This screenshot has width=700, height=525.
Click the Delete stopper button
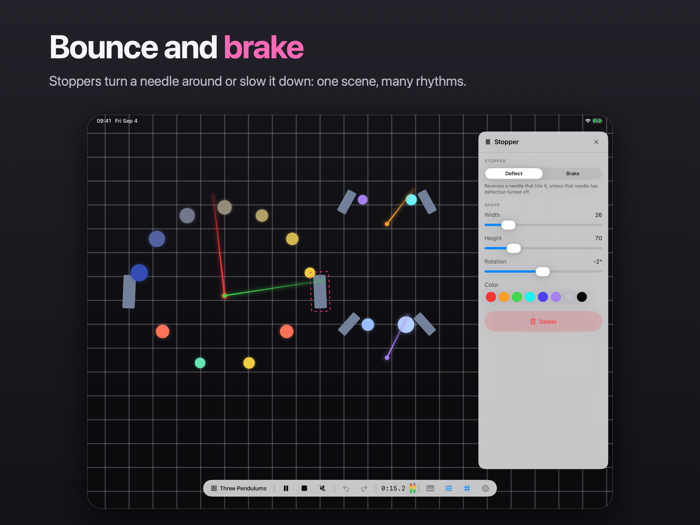(543, 321)
